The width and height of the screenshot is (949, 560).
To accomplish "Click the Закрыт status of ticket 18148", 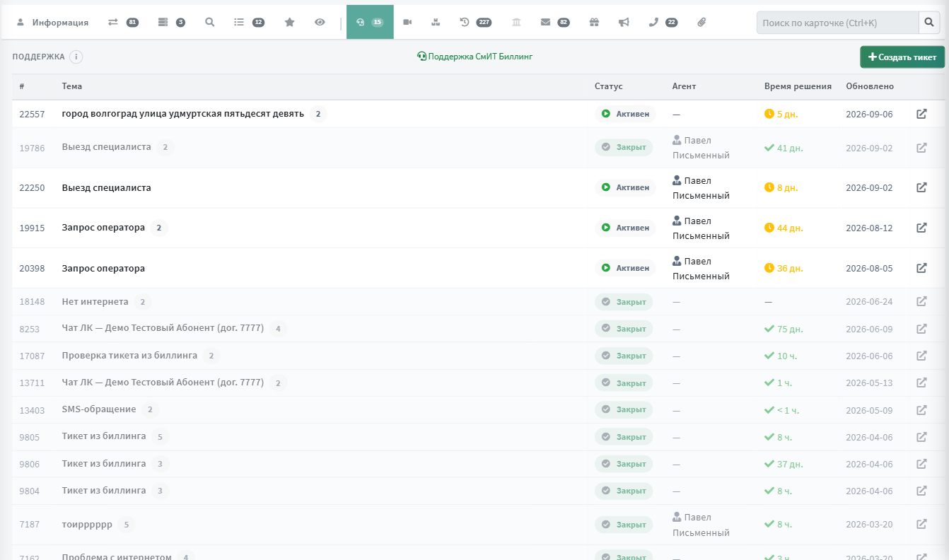I will [624, 302].
